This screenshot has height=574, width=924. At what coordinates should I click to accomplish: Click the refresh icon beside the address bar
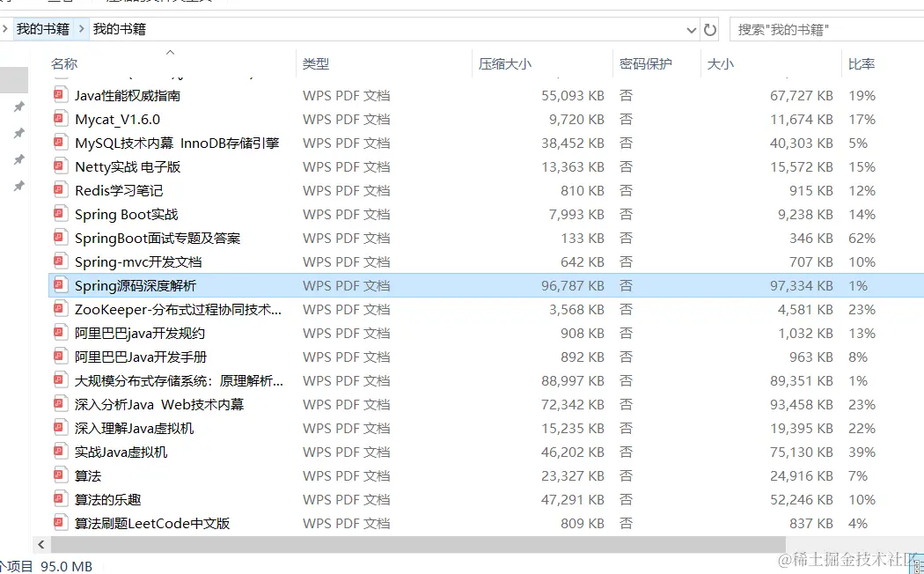710,28
